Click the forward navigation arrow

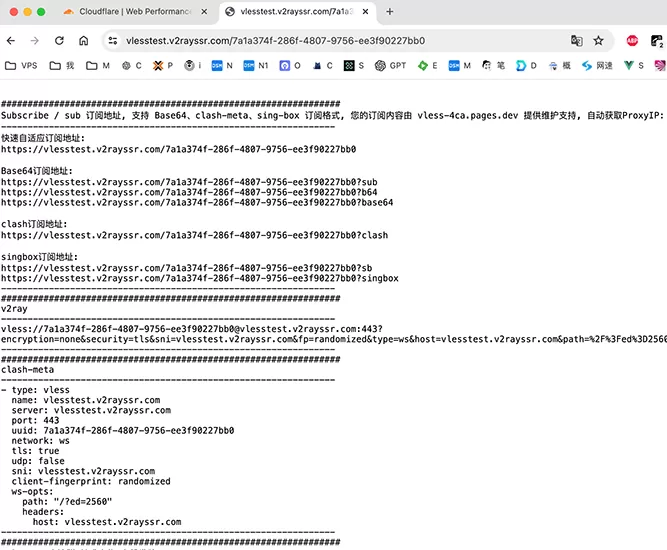pyautogui.click(x=35, y=41)
